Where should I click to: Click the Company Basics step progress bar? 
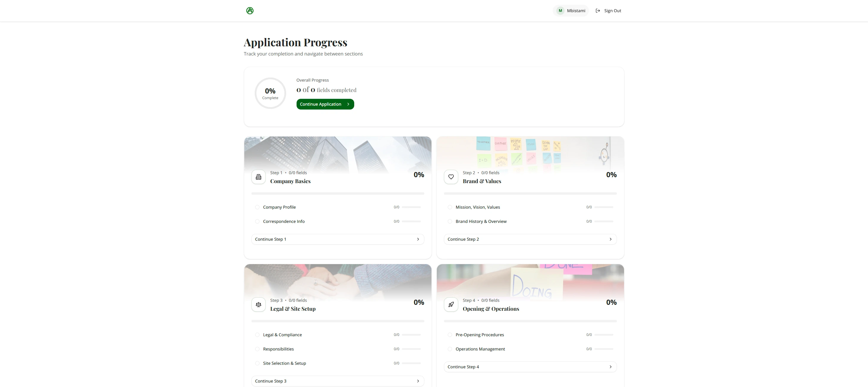pyautogui.click(x=337, y=194)
